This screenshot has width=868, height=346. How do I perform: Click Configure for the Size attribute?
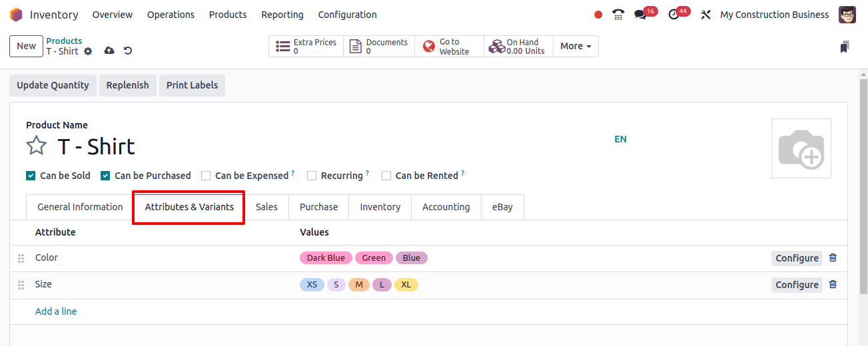click(797, 285)
